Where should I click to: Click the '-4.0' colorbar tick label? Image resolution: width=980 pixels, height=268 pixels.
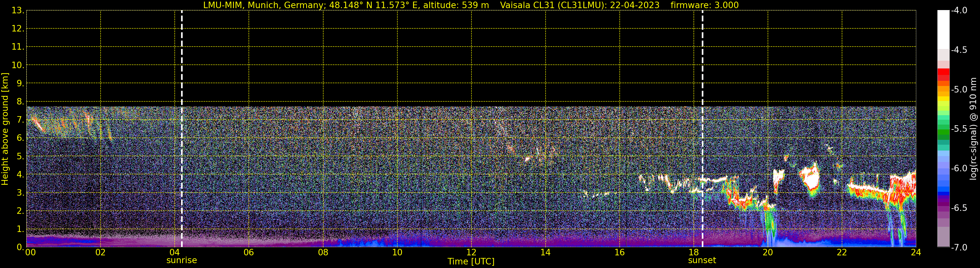959,11
